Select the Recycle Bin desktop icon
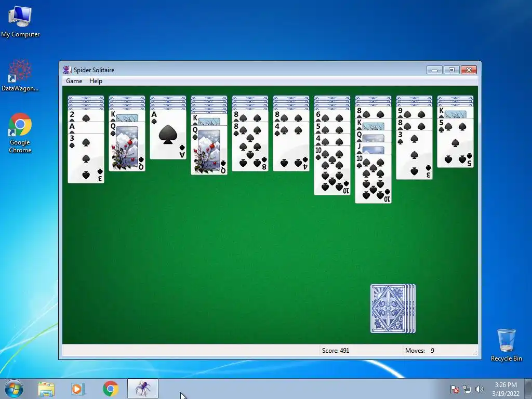The width and height of the screenshot is (532, 399). tap(506, 345)
